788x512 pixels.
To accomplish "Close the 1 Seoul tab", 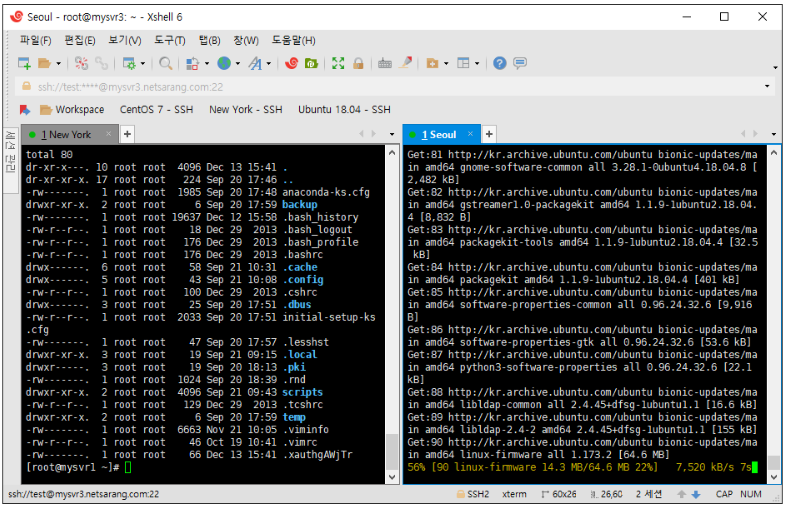I will point(470,134).
